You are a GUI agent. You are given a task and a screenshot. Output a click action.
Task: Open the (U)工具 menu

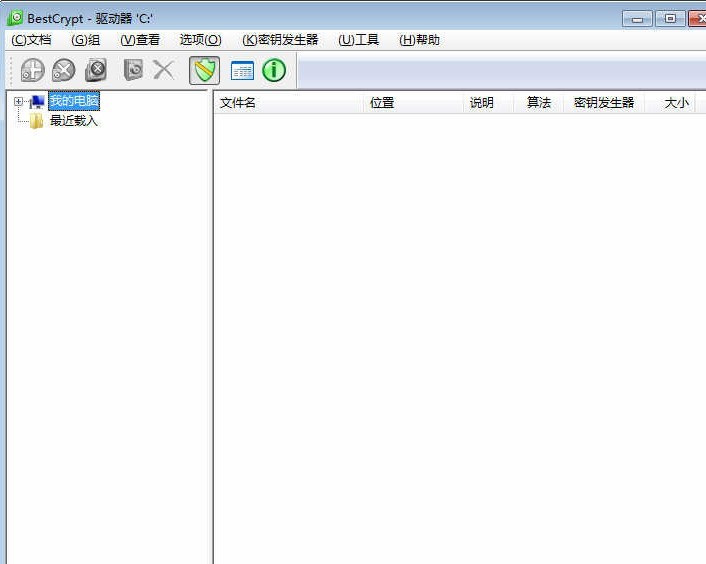pos(358,40)
